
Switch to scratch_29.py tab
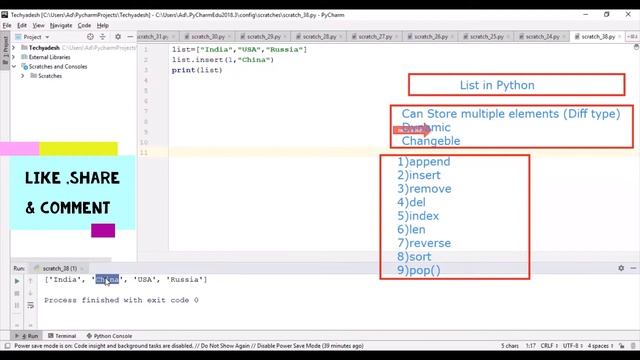(x=263, y=37)
